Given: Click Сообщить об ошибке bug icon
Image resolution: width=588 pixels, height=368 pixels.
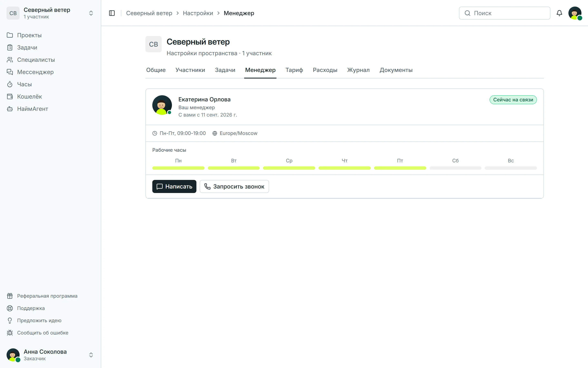Looking at the screenshot, I should pyautogui.click(x=10, y=333).
